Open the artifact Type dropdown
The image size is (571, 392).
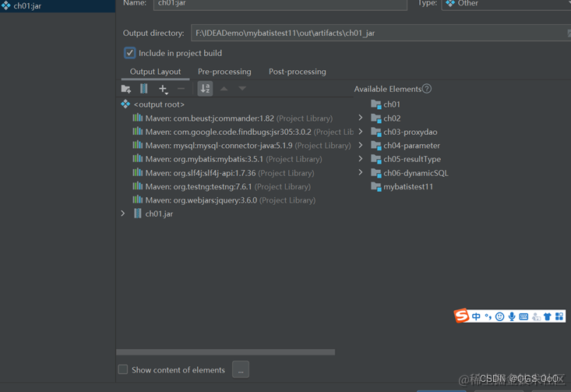click(506, 5)
